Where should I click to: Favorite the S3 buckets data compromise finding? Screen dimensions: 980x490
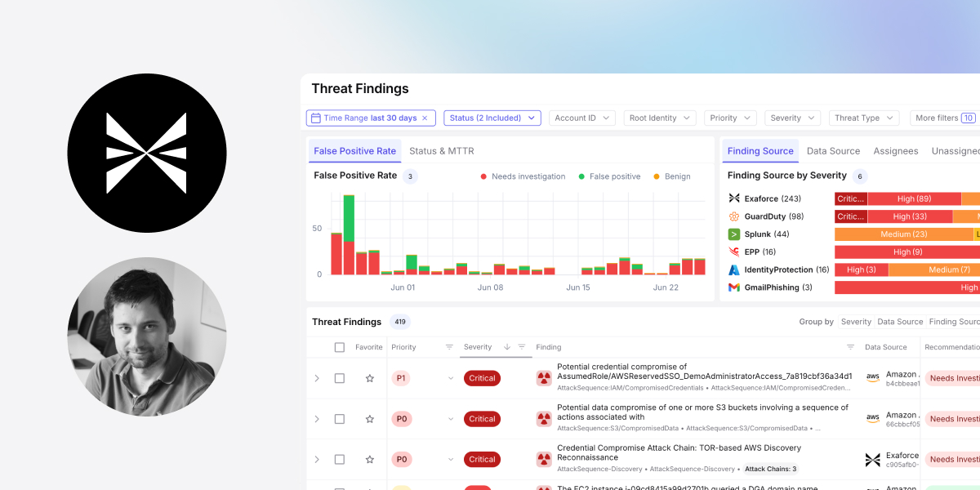pos(369,419)
